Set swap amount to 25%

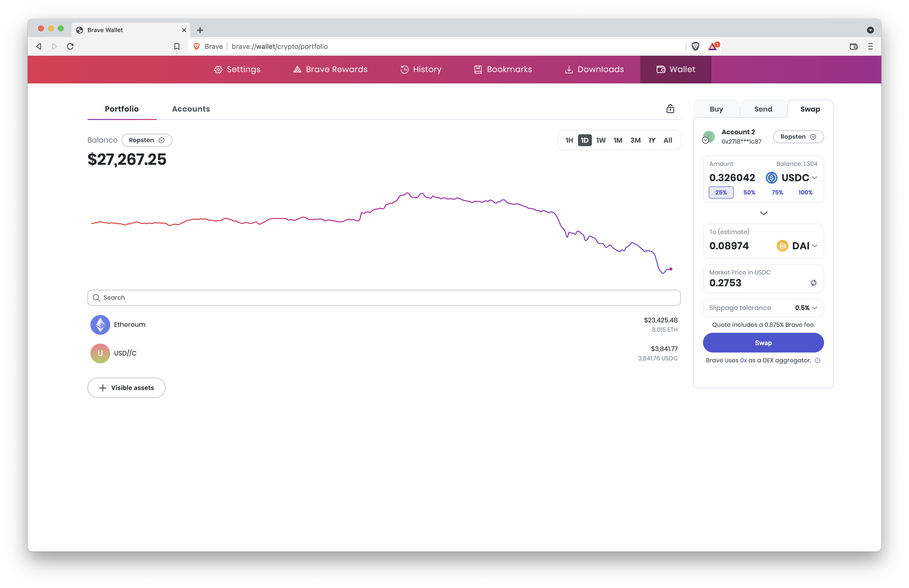(721, 192)
